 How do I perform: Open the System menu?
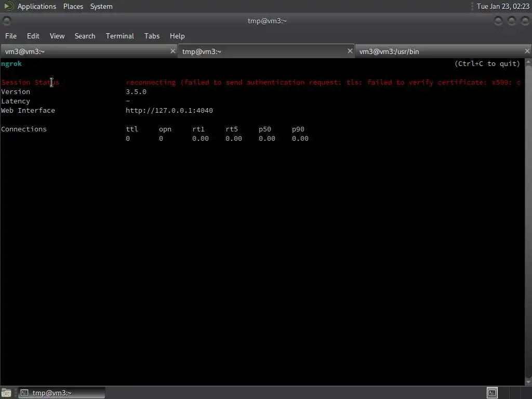tap(101, 6)
